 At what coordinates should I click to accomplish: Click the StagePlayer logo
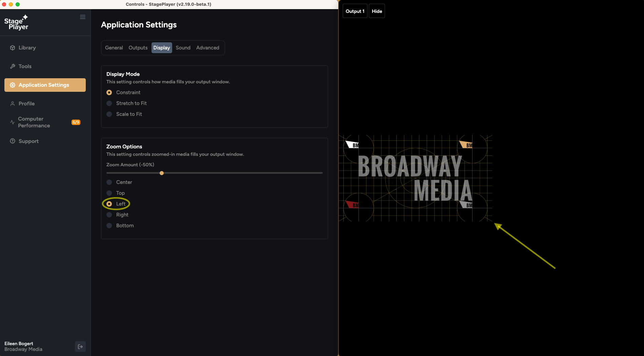pyautogui.click(x=16, y=22)
